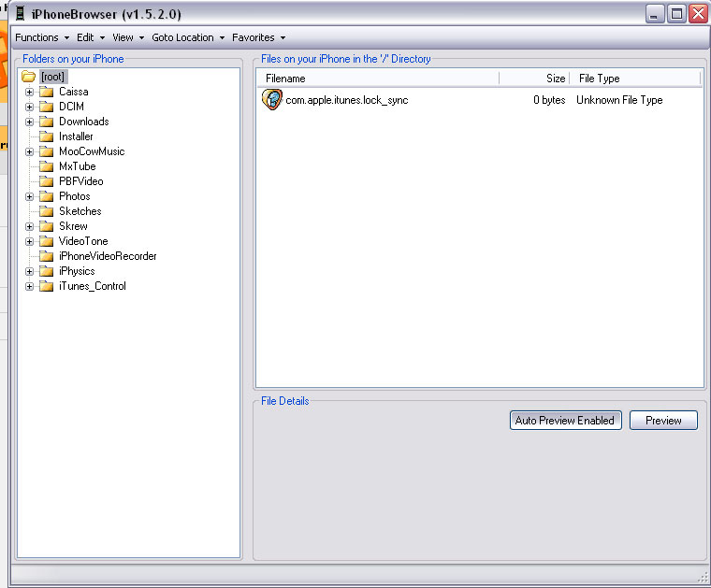Open the Goto Location menu
Viewport: 711px width, 588px height.
[188, 37]
